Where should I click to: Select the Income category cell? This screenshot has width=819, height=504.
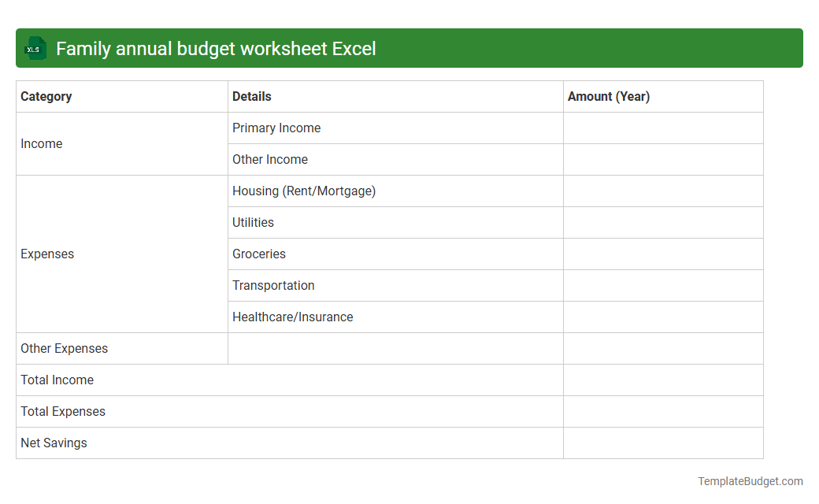(x=42, y=143)
